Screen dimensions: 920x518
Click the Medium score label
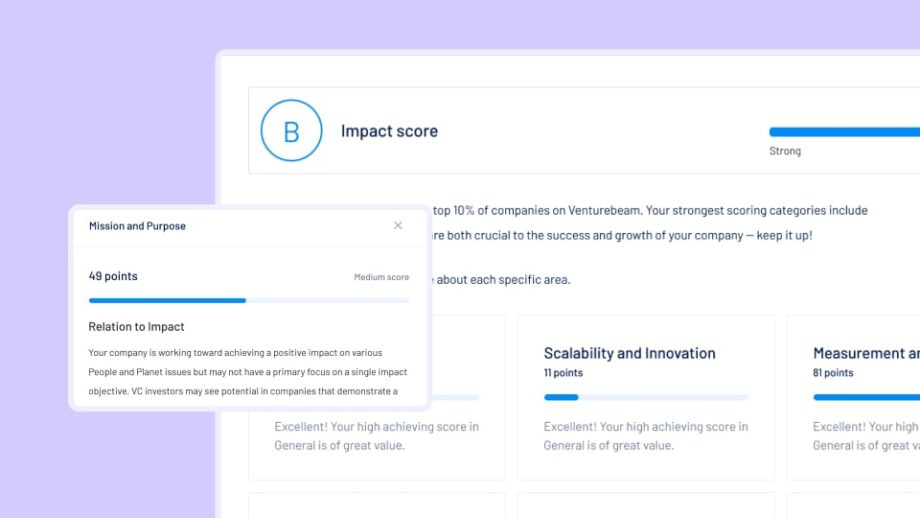pyautogui.click(x=381, y=277)
